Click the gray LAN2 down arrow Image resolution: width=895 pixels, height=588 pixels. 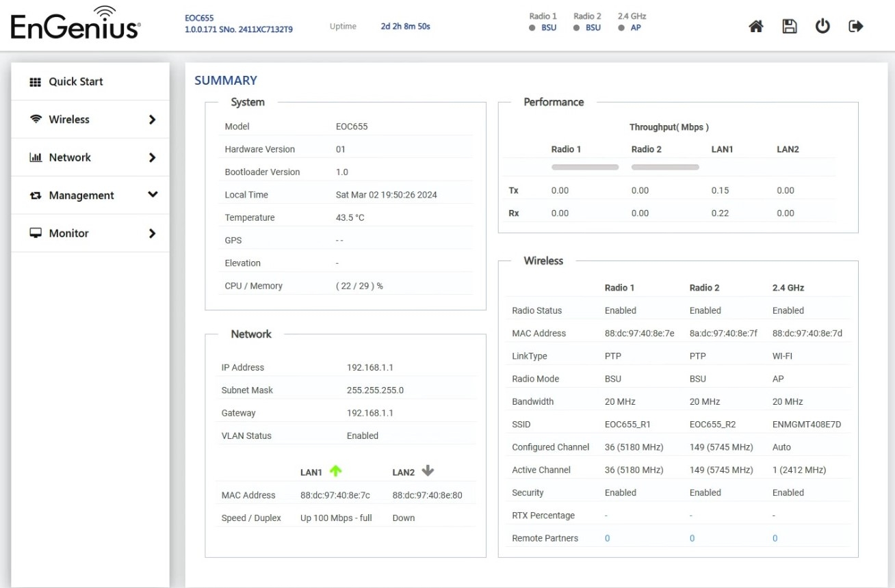point(428,471)
